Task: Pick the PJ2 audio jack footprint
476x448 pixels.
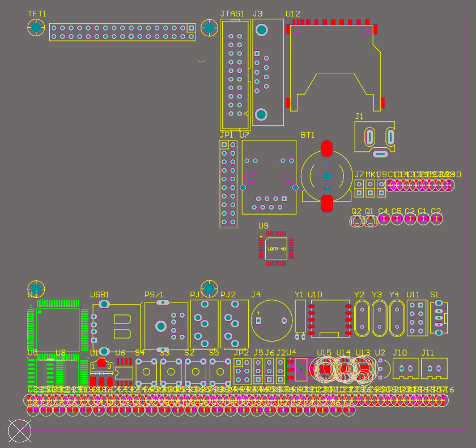Action: pyautogui.click(x=235, y=324)
